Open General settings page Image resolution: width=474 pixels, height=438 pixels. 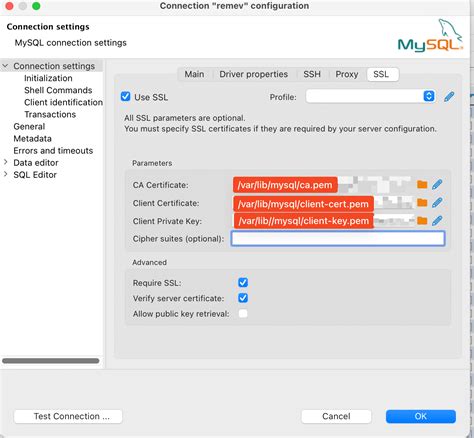click(29, 126)
